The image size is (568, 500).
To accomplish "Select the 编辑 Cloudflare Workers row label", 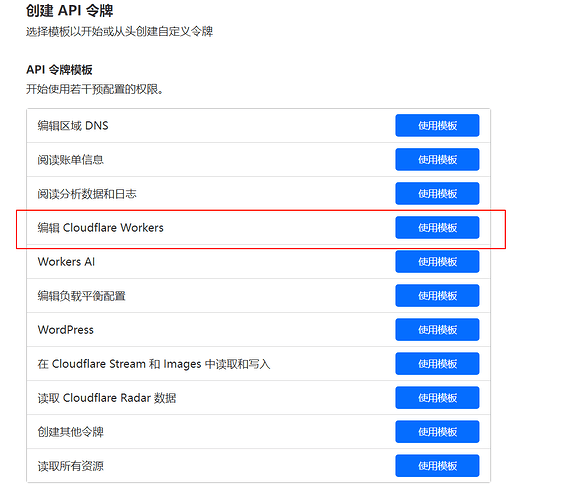I will (x=101, y=228).
